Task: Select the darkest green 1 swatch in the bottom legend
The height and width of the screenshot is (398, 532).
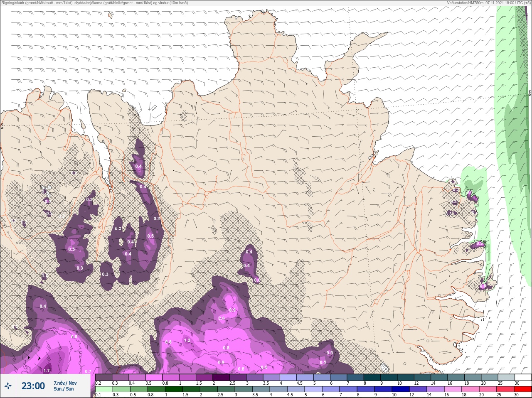Action: point(174,389)
